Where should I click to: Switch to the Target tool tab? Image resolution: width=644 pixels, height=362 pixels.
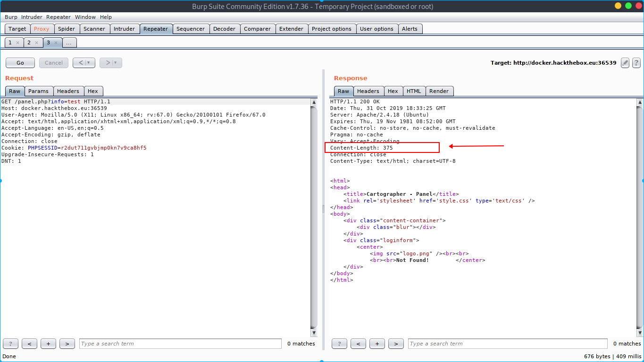17,29
